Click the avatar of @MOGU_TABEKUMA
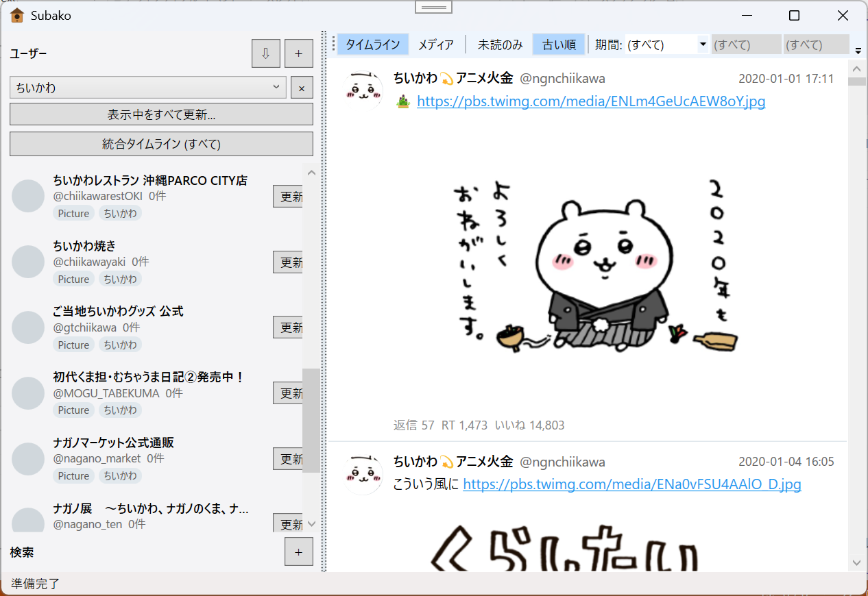 point(28,393)
